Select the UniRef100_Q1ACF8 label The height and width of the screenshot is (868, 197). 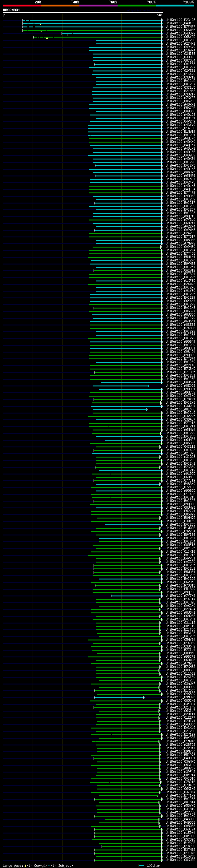[x=180, y=846]
